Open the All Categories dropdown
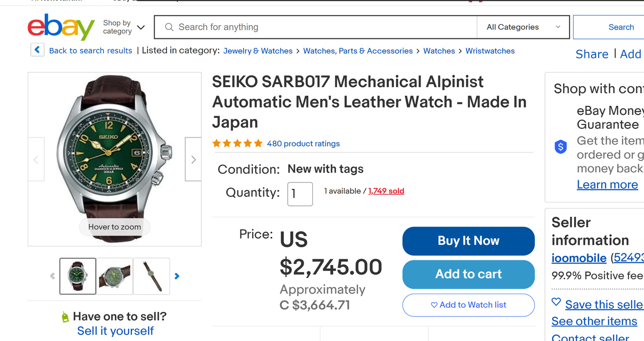 click(x=523, y=27)
